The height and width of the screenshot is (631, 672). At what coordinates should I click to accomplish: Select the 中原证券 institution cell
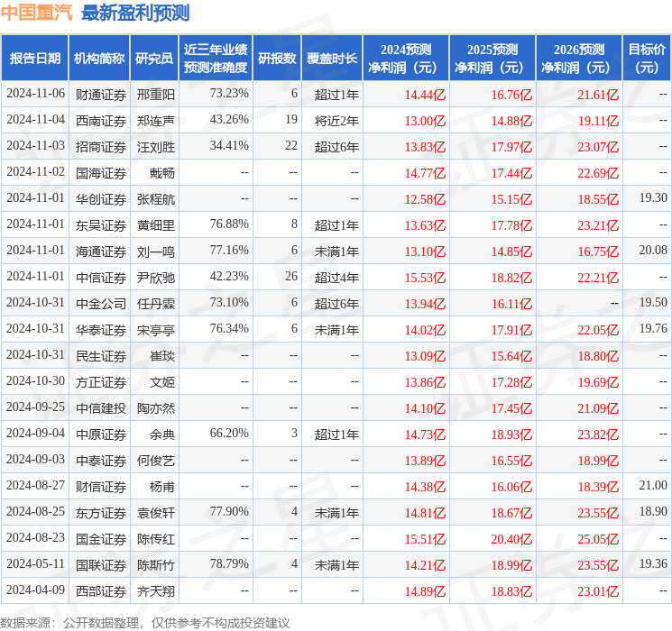(x=101, y=434)
